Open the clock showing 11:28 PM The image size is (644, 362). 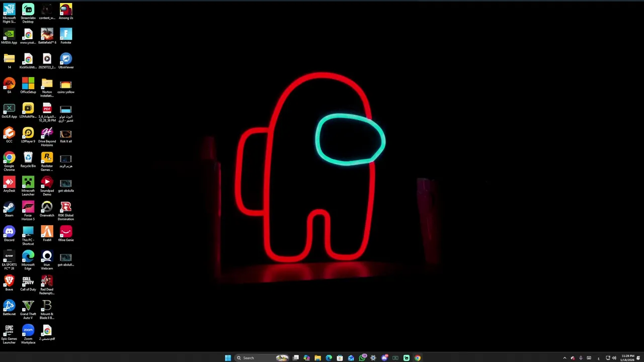point(627,358)
